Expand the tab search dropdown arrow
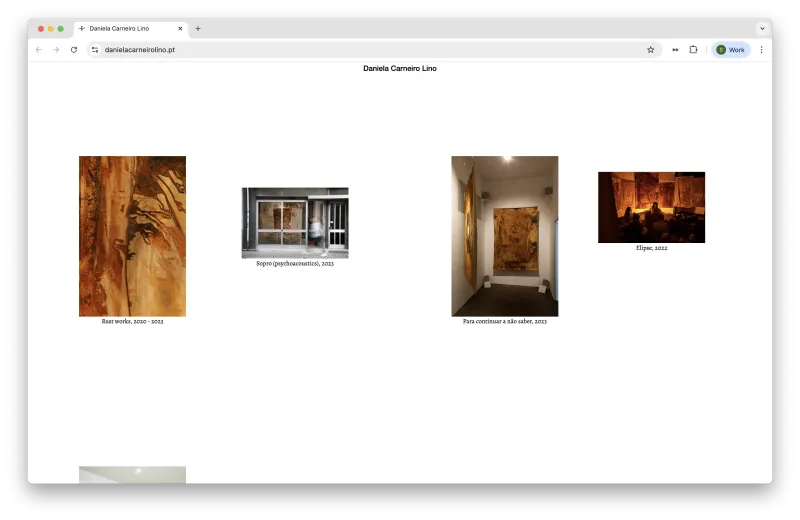The height and width of the screenshot is (520, 800). (x=762, y=29)
